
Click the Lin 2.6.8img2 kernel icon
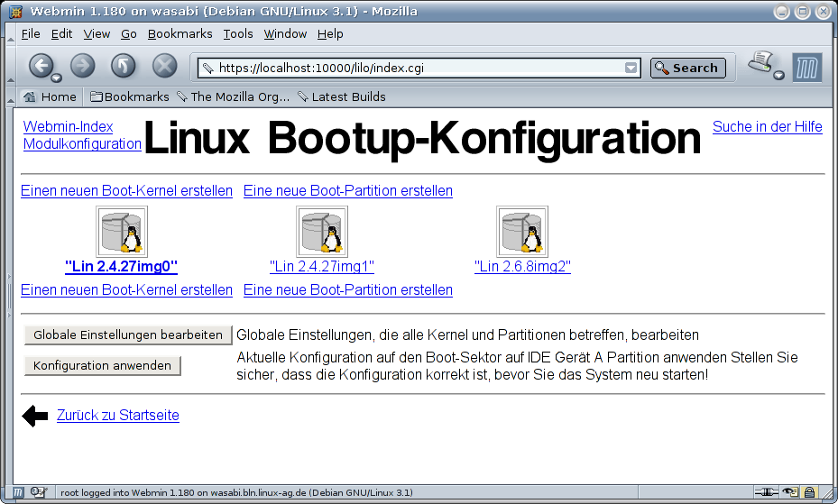tap(522, 232)
